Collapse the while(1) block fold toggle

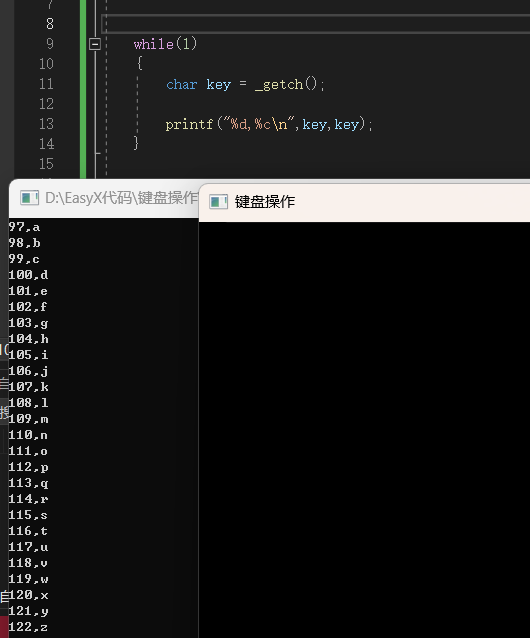(95, 44)
